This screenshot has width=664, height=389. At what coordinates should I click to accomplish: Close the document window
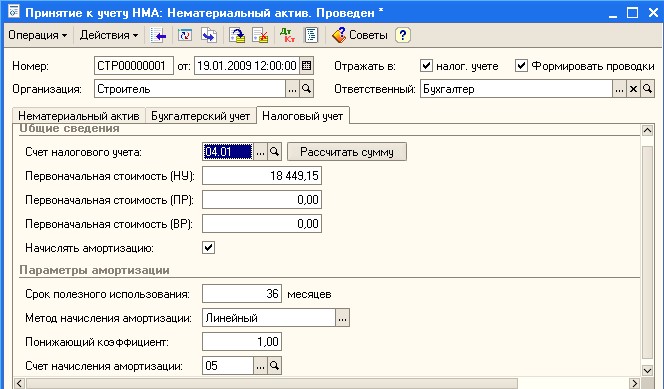pos(653,13)
